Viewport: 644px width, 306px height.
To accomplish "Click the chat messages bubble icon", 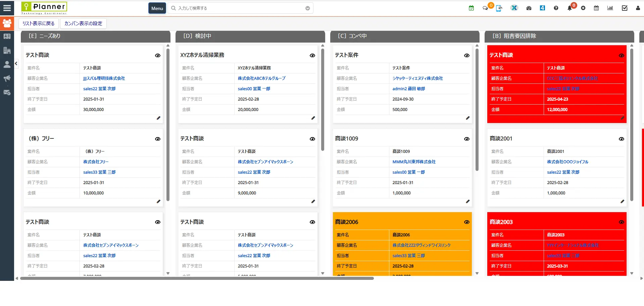I will (x=485, y=8).
